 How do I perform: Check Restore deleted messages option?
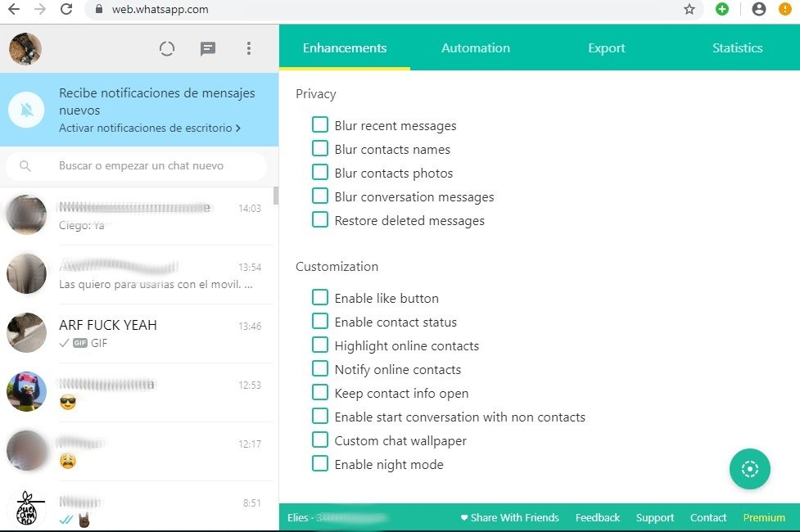point(320,220)
